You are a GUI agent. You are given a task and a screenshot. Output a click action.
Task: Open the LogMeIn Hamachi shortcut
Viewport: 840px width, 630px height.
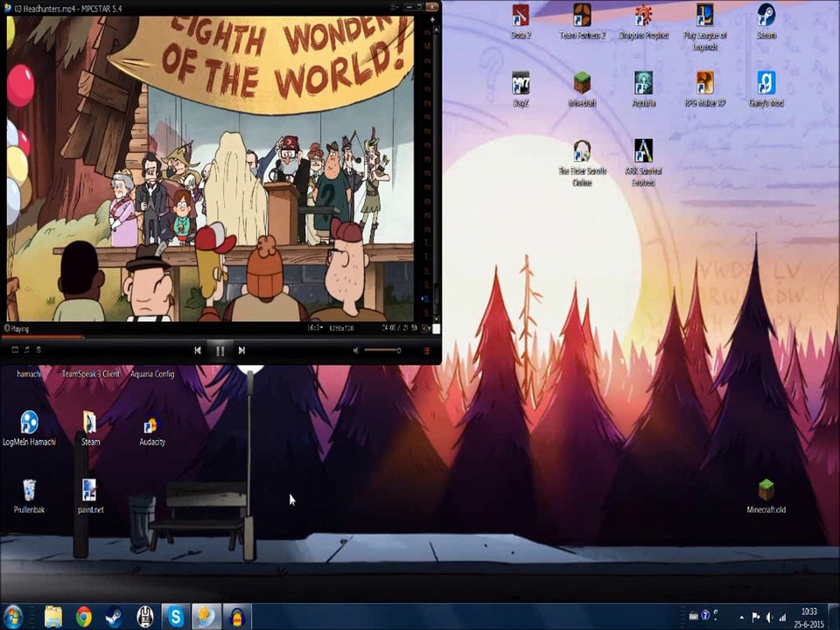coord(30,429)
